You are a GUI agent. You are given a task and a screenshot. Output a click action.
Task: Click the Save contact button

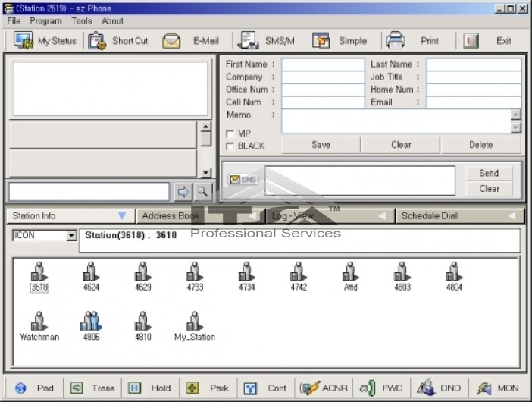(x=321, y=145)
